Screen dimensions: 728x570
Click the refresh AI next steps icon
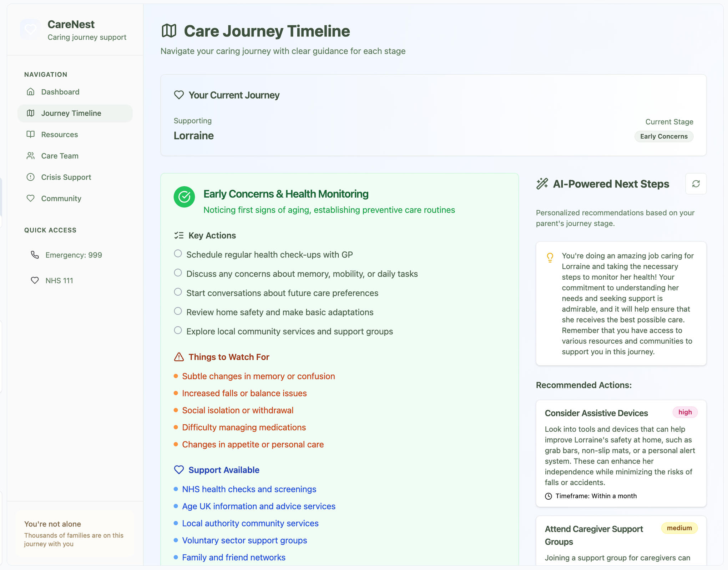click(x=696, y=184)
